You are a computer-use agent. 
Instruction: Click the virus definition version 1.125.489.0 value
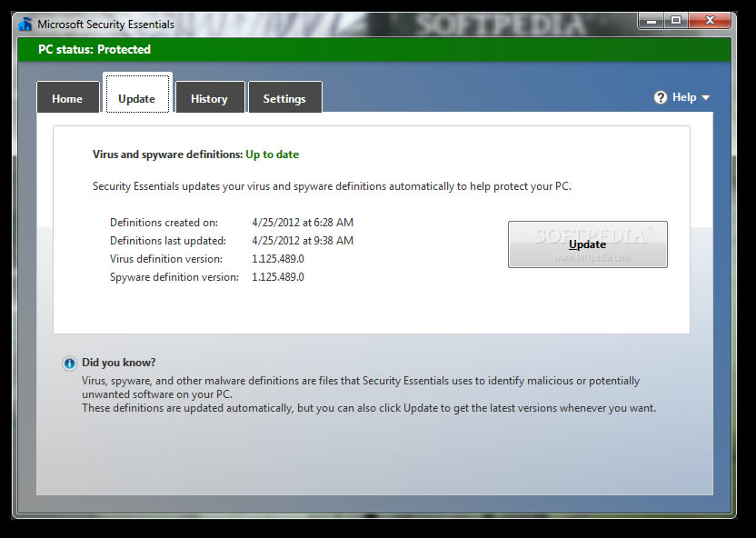click(x=278, y=259)
